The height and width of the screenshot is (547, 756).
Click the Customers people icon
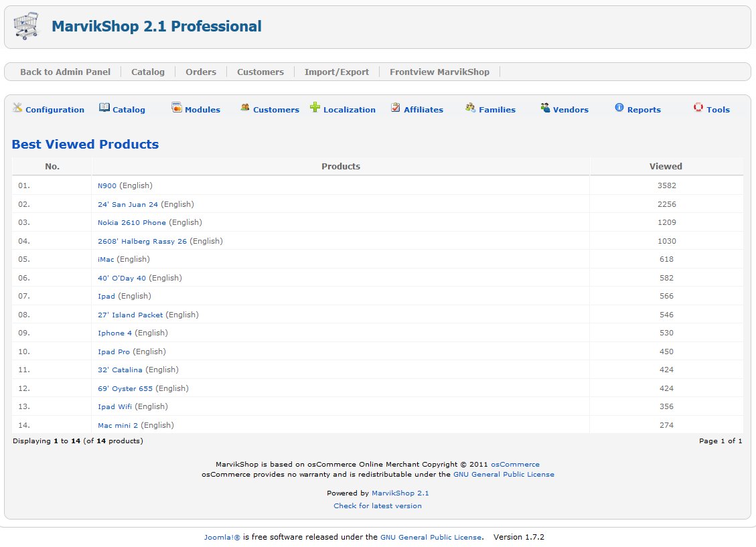(245, 108)
